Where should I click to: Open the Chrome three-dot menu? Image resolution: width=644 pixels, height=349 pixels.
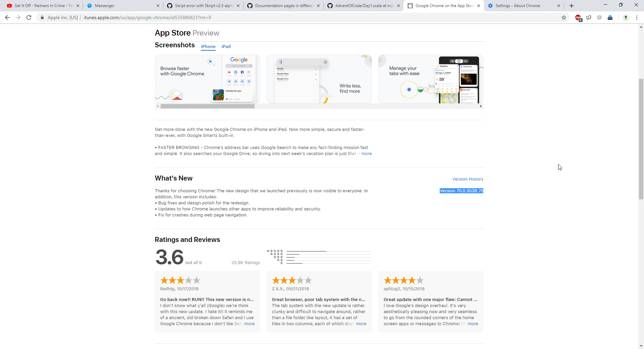click(637, 17)
